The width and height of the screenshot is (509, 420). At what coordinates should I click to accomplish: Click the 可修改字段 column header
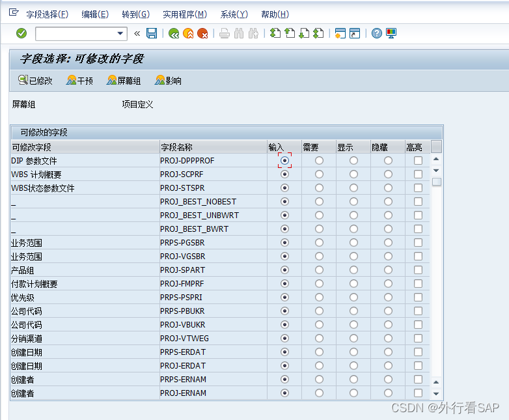(85, 147)
